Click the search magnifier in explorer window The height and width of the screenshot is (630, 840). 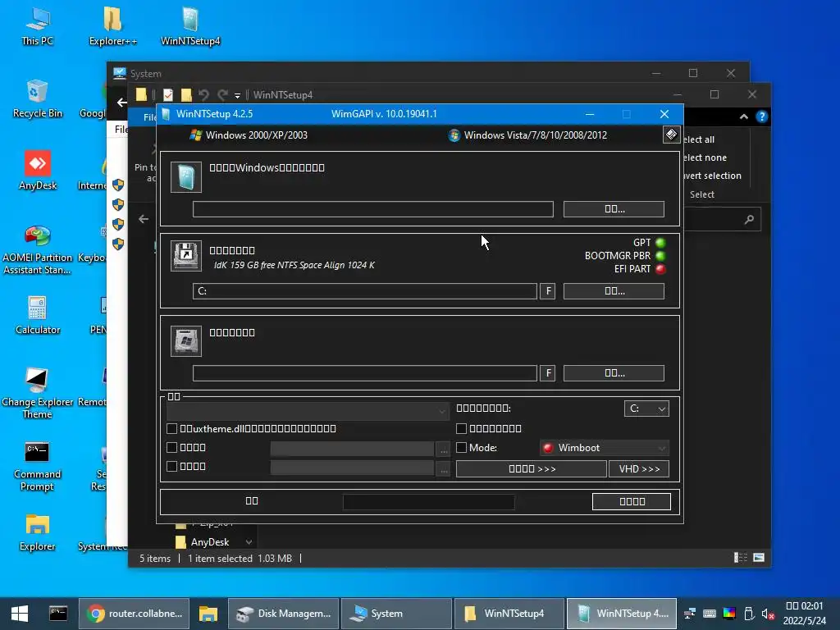pos(749,219)
